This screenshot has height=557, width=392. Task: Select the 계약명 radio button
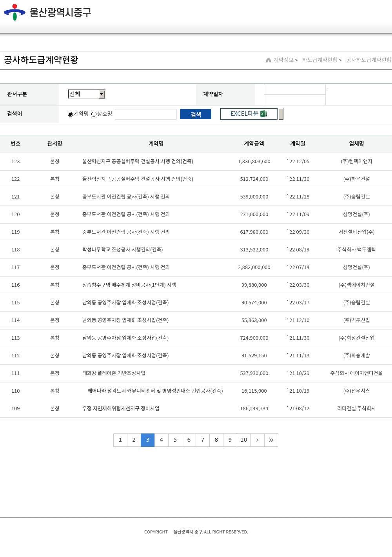(71, 114)
